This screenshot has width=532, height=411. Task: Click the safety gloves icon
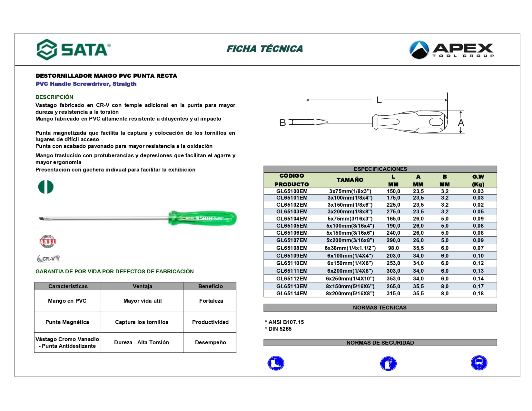[388, 364]
